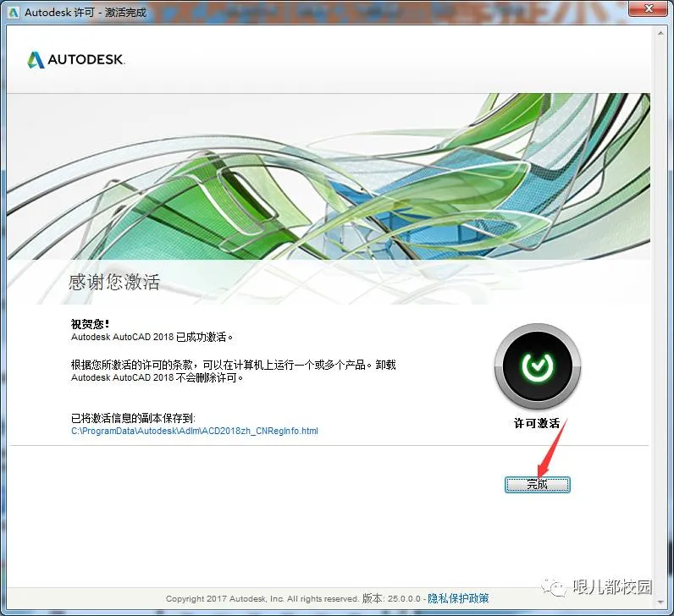Click the scrollbar up arrow

(660, 32)
